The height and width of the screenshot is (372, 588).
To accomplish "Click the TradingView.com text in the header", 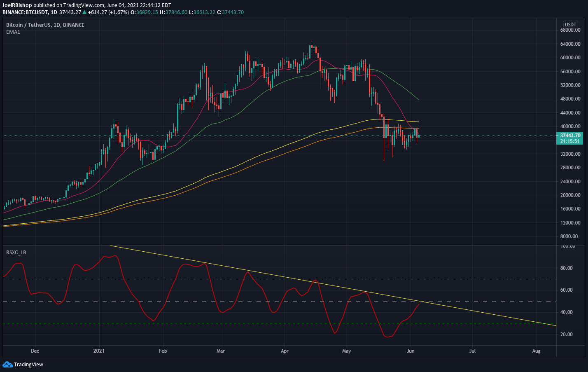I will click(x=84, y=5).
